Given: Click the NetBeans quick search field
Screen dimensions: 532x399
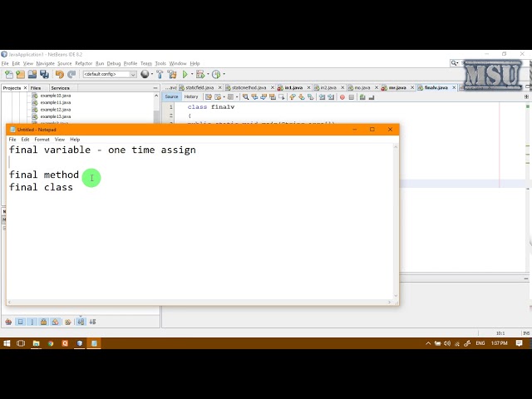Looking at the screenshot, I should coord(489,63).
